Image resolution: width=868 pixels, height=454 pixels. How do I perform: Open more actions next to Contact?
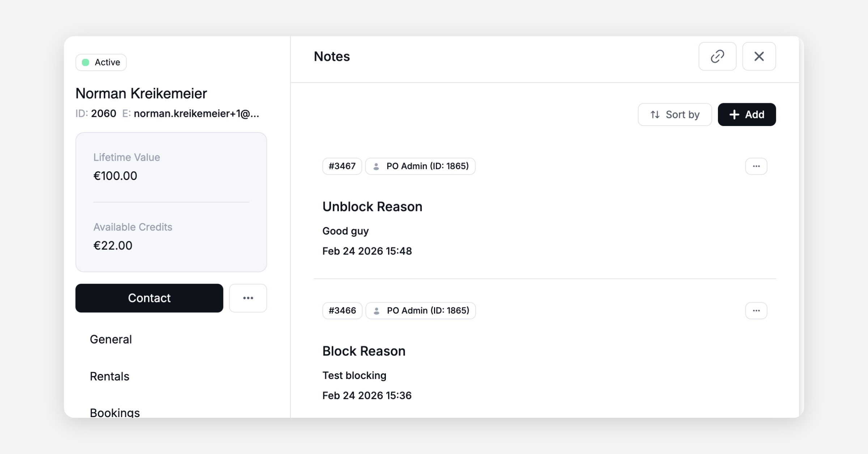coord(248,298)
